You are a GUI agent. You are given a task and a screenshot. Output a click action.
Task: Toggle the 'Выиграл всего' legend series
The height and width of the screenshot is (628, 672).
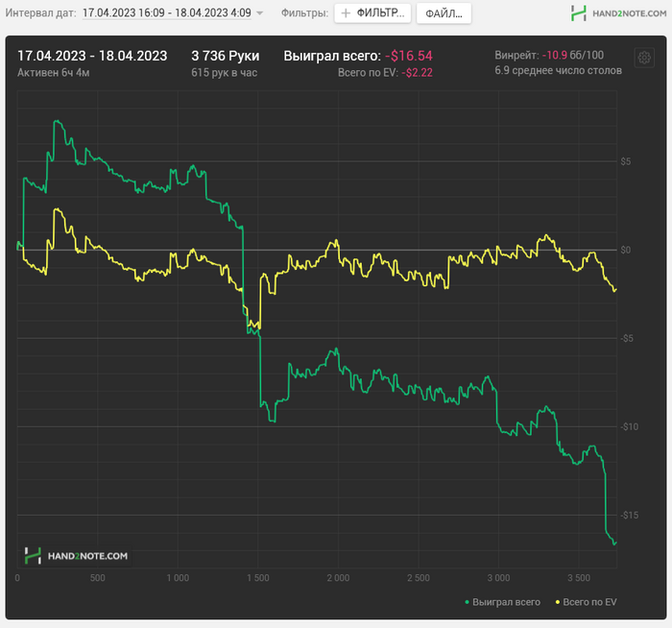pos(502,602)
